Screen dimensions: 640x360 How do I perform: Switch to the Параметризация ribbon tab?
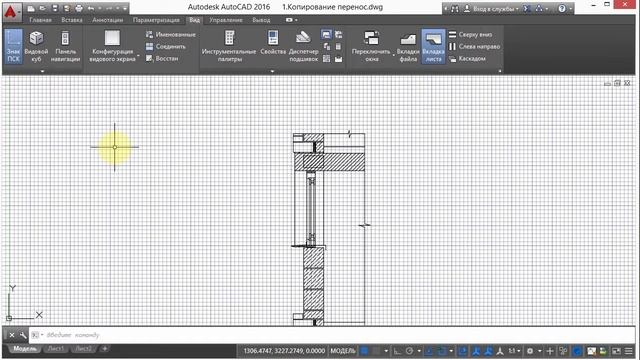(156, 20)
